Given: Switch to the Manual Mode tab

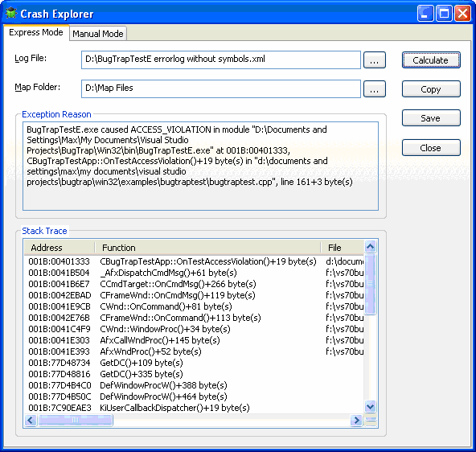Looking at the screenshot, I should pos(98,34).
